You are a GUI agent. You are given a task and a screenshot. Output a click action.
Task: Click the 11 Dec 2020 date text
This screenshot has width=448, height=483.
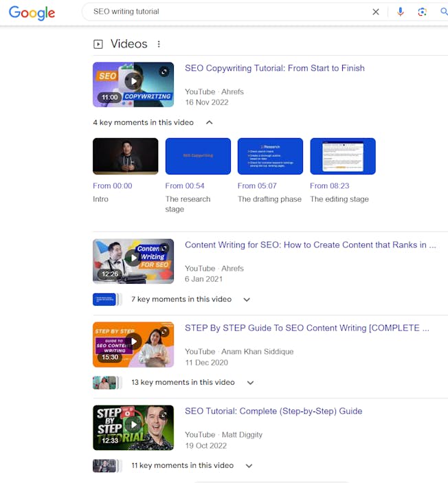pos(206,363)
